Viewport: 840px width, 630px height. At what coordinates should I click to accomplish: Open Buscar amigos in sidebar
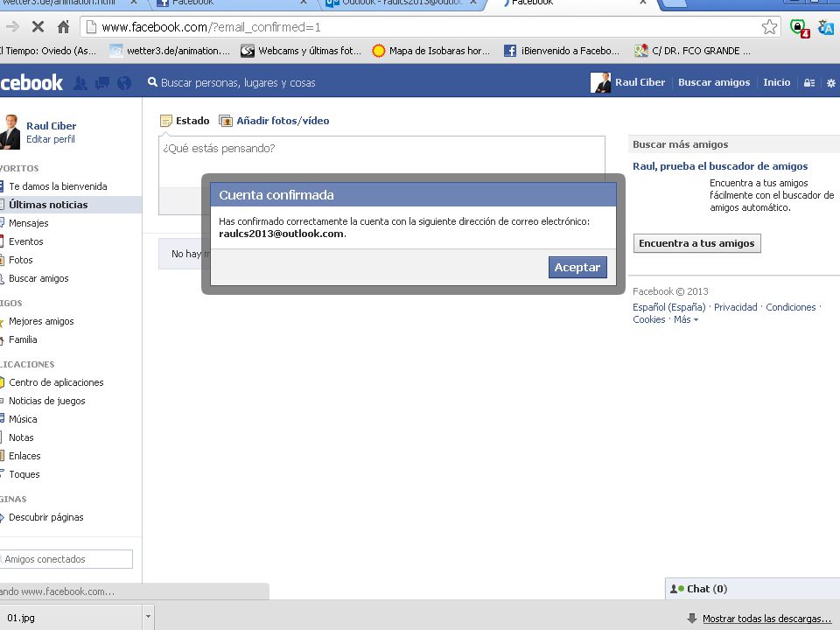click(38, 278)
